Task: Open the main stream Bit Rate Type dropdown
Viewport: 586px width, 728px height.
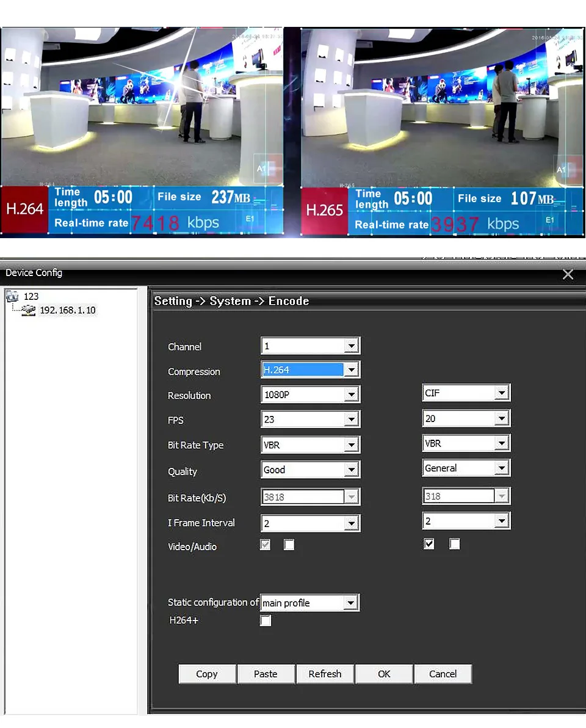Action: point(311,445)
